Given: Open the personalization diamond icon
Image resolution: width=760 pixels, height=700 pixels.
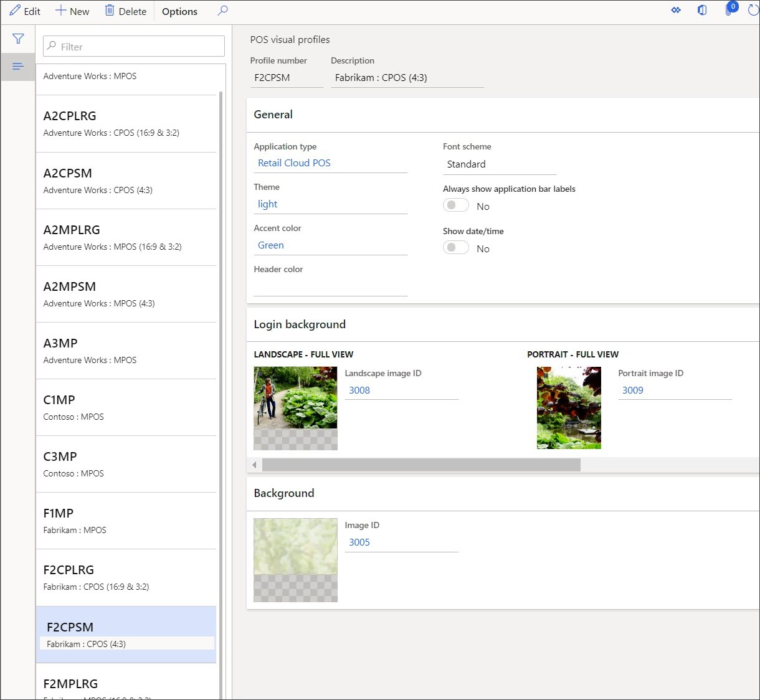Looking at the screenshot, I should click(676, 11).
